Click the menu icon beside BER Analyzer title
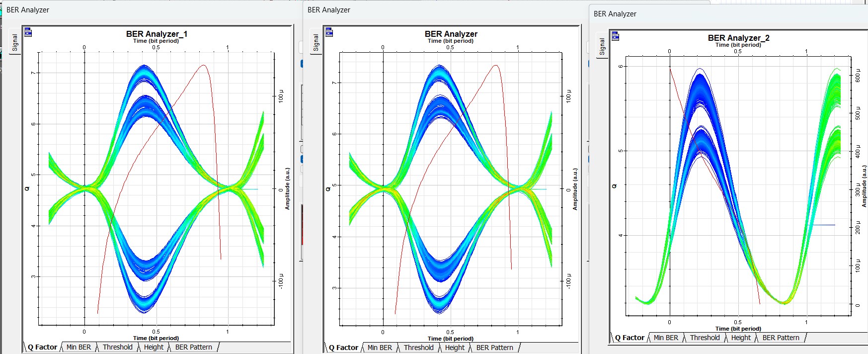 pos(329,32)
